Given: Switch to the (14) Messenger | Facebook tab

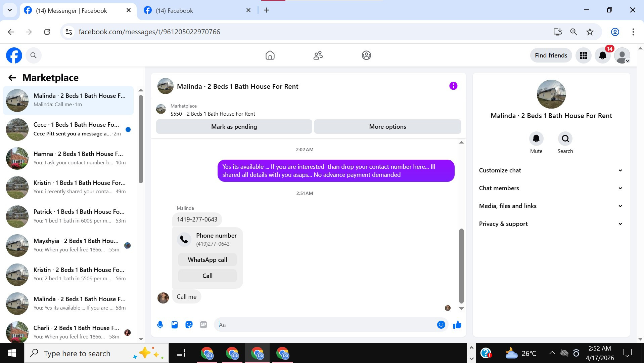Looking at the screenshot, I should (x=78, y=10).
